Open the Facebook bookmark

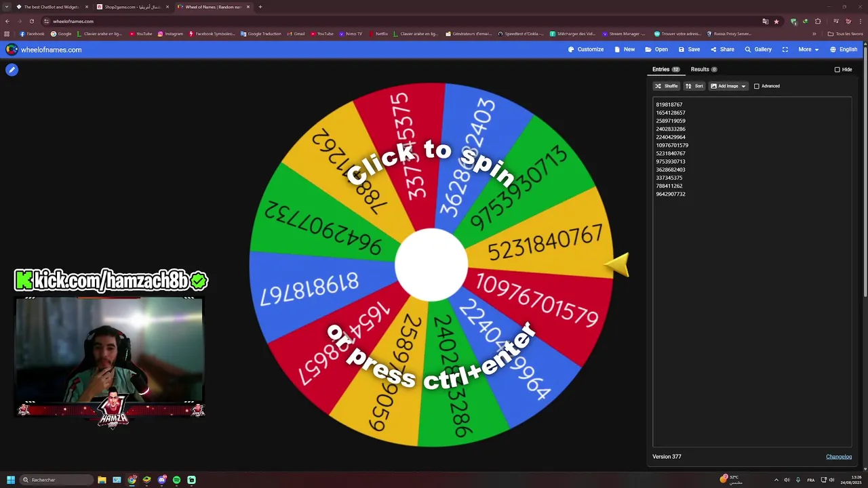pos(32,34)
